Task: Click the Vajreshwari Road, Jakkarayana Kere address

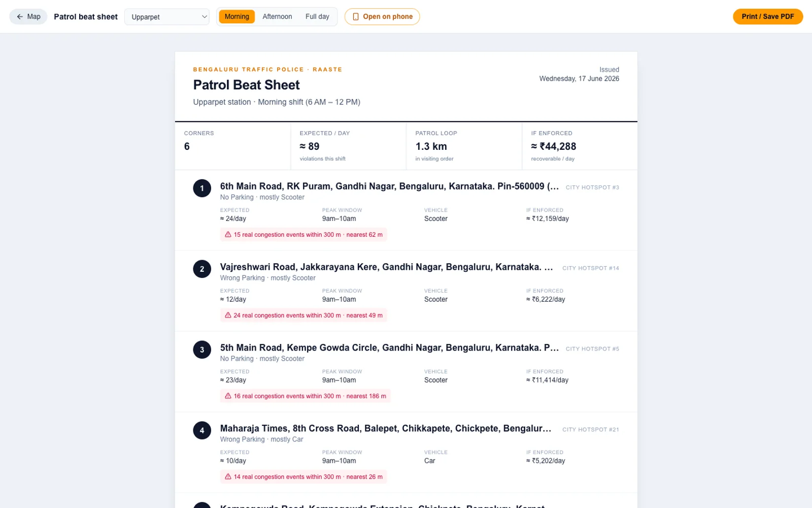Action: (386, 267)
